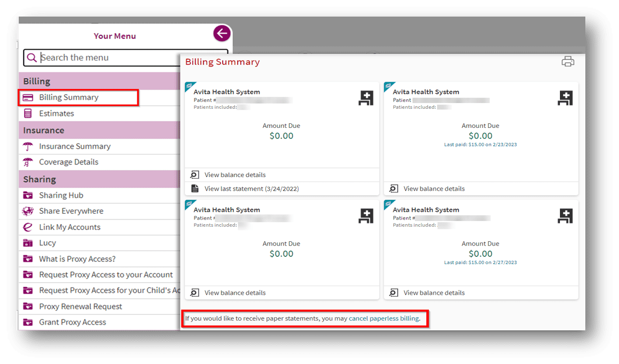Click the 'Last paid: $15.00 on 2/23/2023' text
Image resolution: width=619 pixels, height=364 pixels.
[x=480, y=144]
